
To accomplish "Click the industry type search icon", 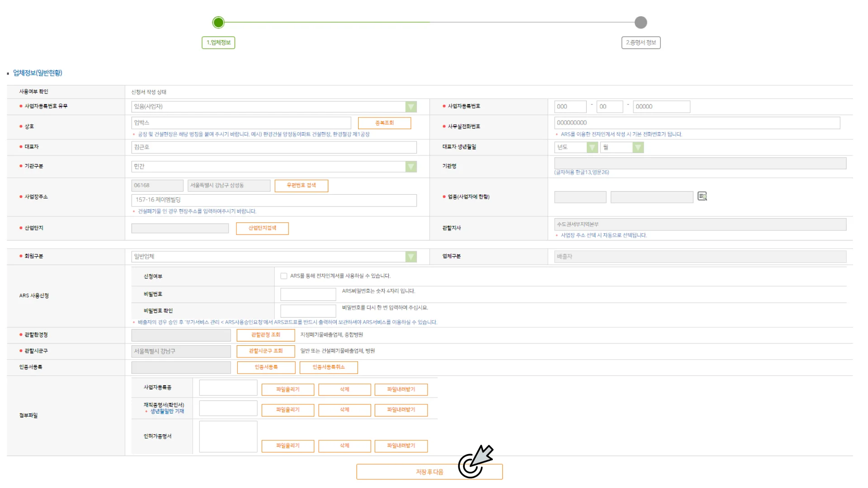I will click(702, 196).
